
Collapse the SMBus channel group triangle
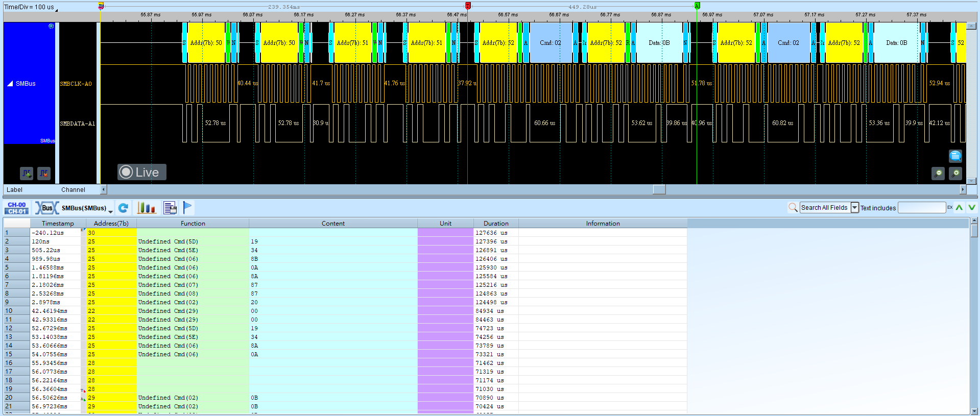10,83
